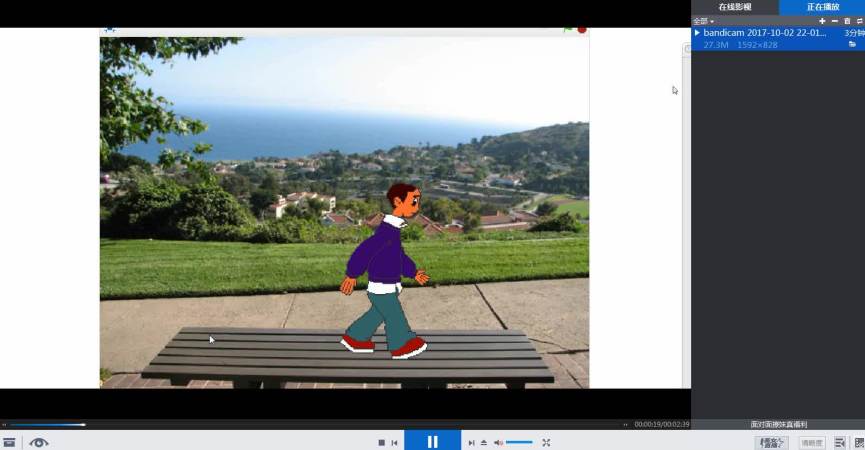Switch to the 在线影视 tab
This screenshot has height=450, width=865.
[x=735, y=7]
